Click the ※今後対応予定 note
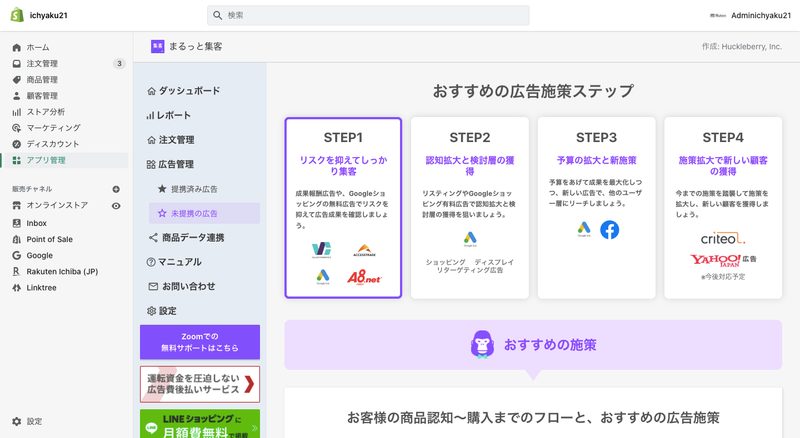800x438 pixels. [x=723, y=277]
